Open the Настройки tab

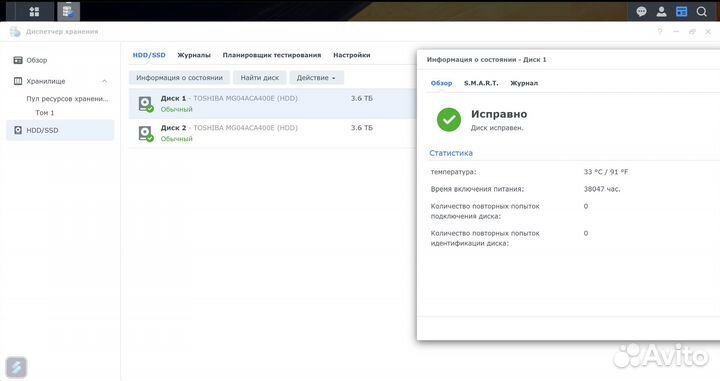click(352, 55)
